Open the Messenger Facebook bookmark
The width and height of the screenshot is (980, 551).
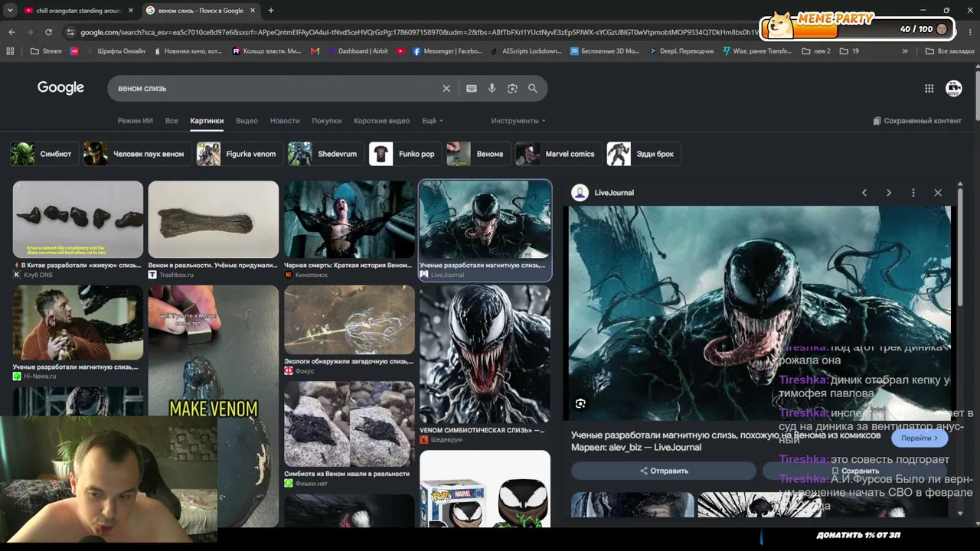click(x=447, y=51)
